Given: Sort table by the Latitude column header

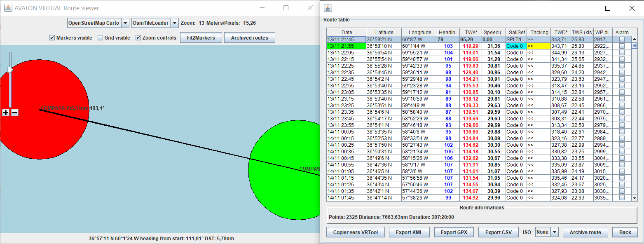Looking at the screenshot, I should (384, 33).
